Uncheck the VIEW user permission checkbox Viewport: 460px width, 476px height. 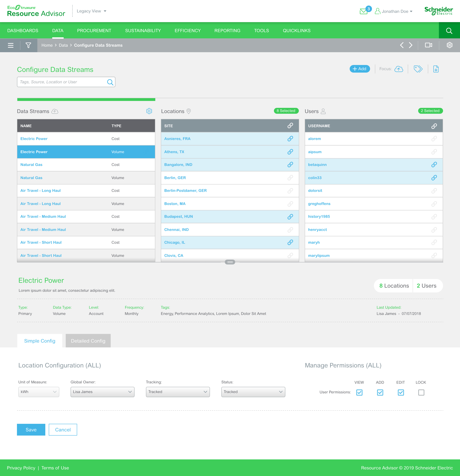[359, 393]
